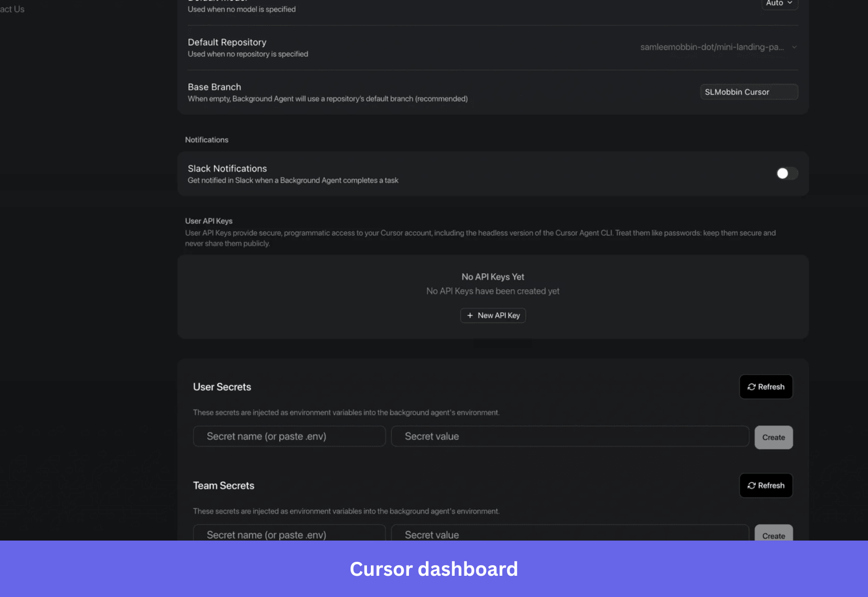Viewport: 868px width, 597px height.
Task: Click the 'User Secrets' heading
Action: click(x=222, y=387)
